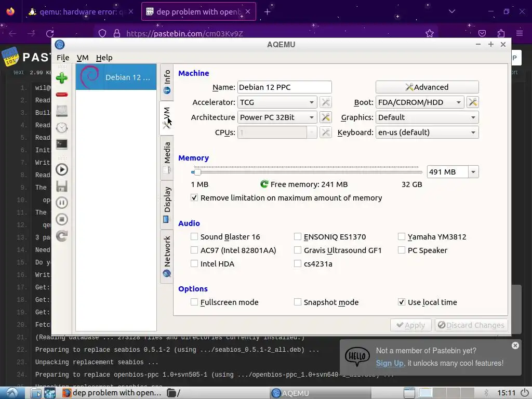
Task: Enable Intel HDA audio checkbox
Action: [194, 263]
